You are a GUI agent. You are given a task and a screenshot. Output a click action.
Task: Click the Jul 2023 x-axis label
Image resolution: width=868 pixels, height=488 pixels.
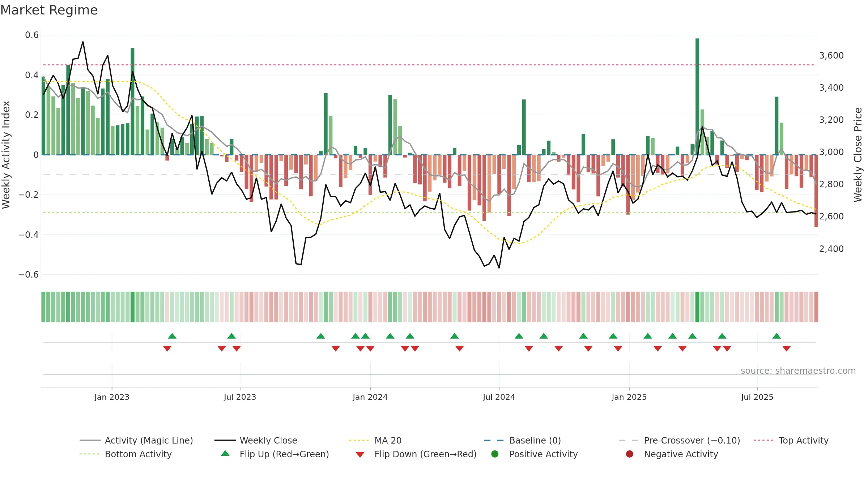[x=240, y=397]
